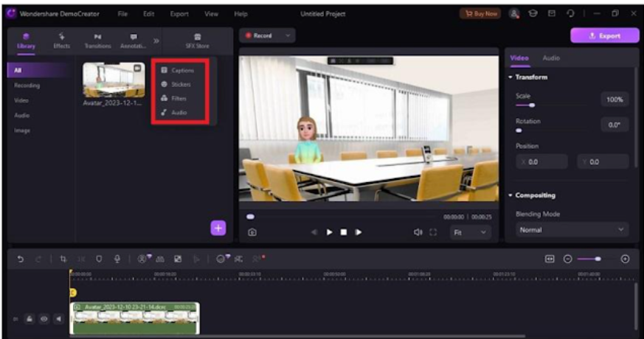Collapse the Compositing section

click(510, 195)
